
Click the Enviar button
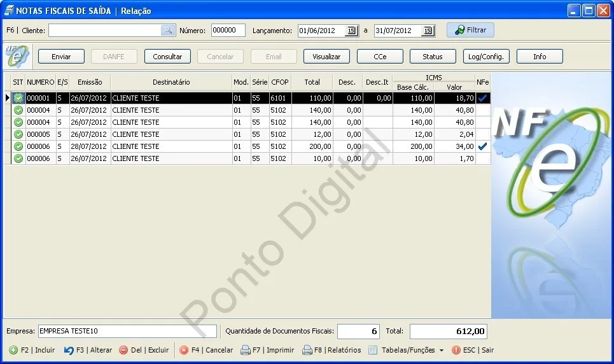click(61, 57)
